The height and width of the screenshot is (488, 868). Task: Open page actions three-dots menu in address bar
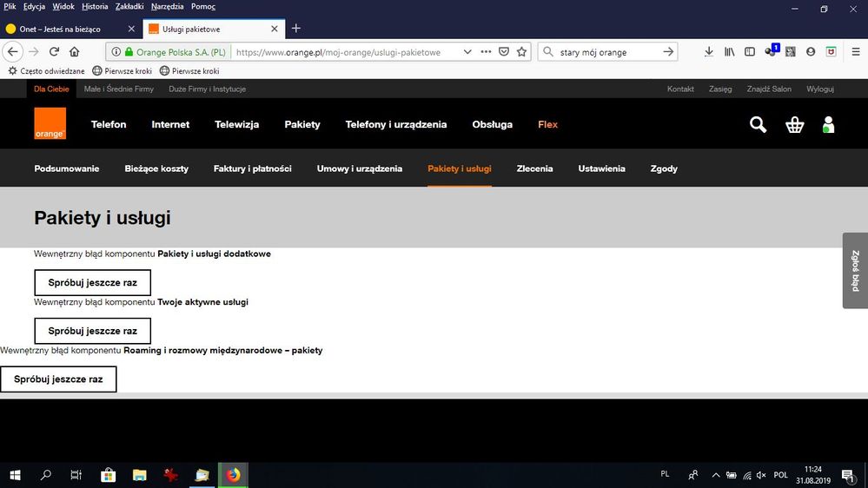(x=486, y=52)
